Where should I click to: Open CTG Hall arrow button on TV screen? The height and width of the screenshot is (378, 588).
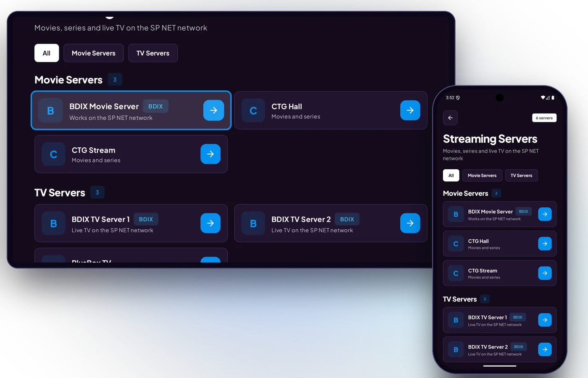tap(410, 110)
